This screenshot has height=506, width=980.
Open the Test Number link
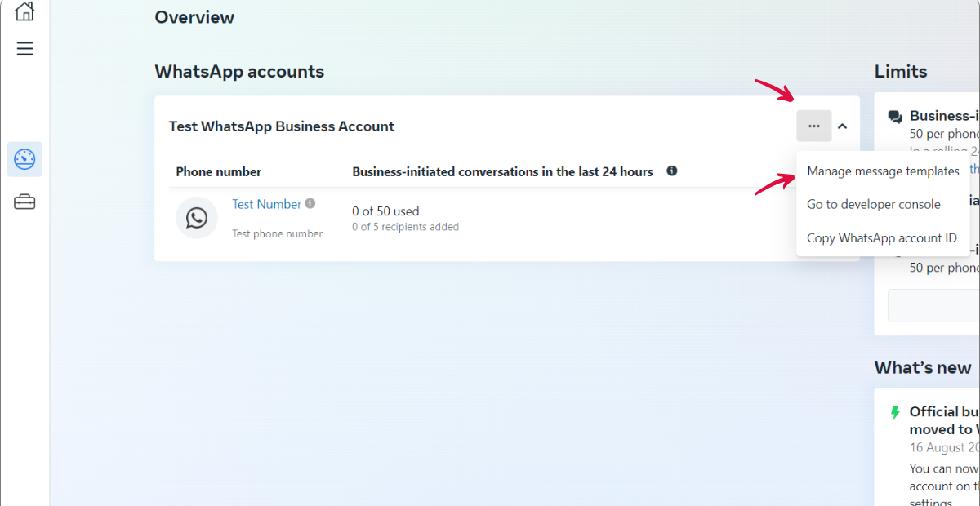click(x=267, y=204)
